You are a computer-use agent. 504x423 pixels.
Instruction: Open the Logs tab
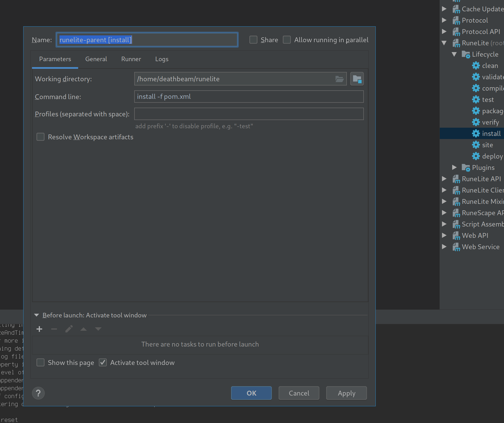[161, 59]
